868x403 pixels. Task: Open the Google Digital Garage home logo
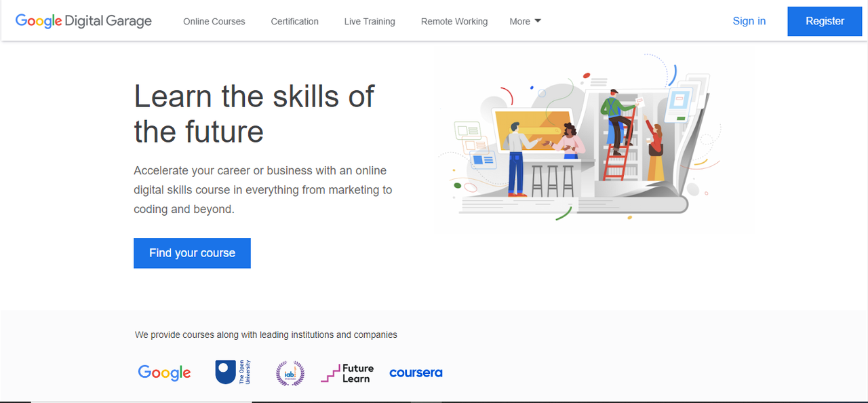[x=83, y=21]
